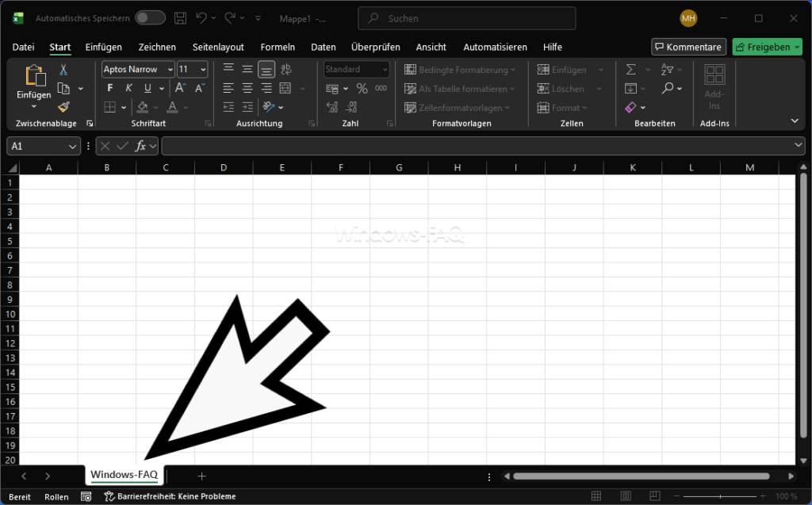The height and width of the screenshot is (505, 812).
Task: Open the Standard number format dropdown
Action: click(385, 70)
